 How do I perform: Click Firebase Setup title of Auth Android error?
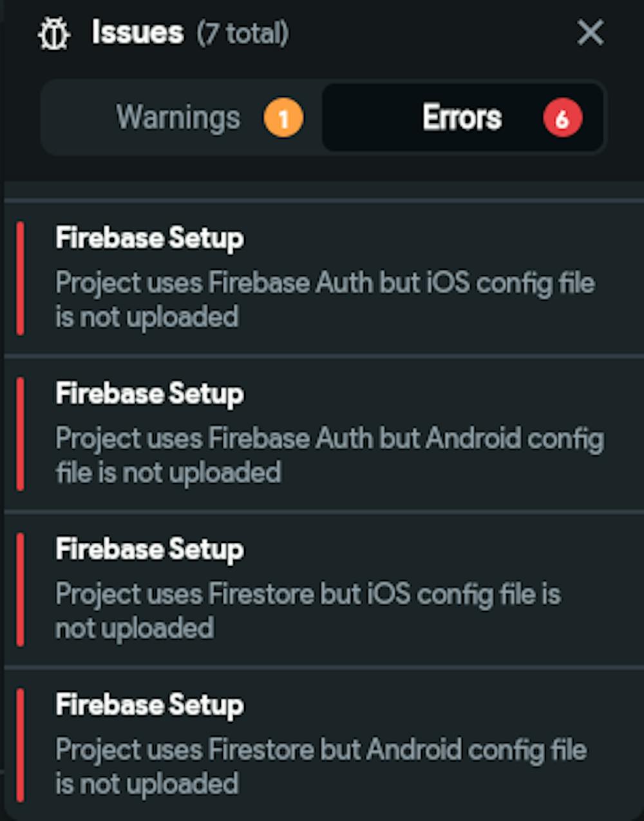pyautogui.click(x=149, y=393)
